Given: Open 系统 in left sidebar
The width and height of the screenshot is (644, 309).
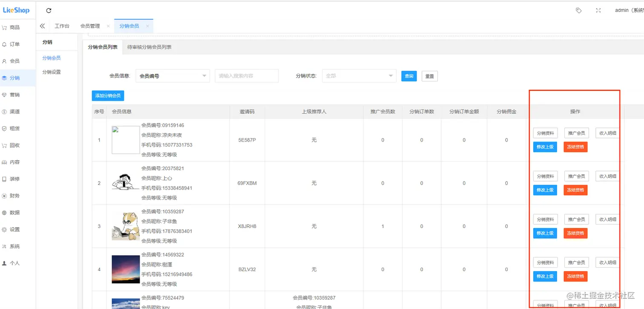Looking at the screenshot, I should coord(14,246).
